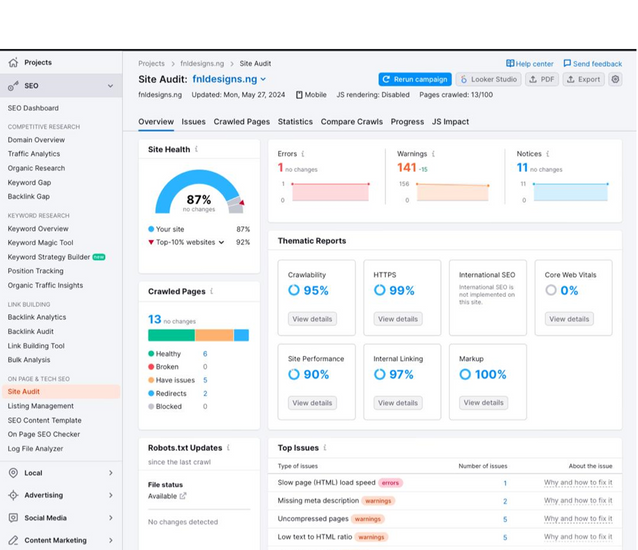638x550 pixels.
Task: View details for Internal Linking
Action: coord(398,403)
